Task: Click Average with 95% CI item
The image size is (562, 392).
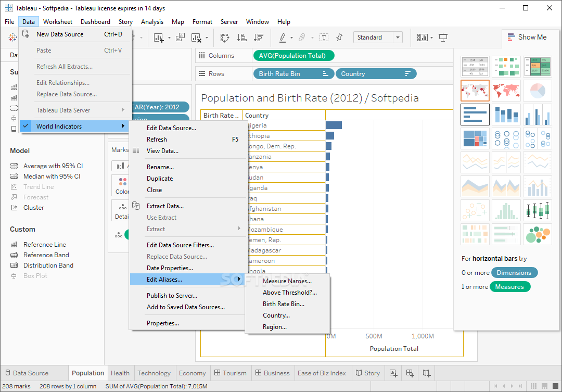Action: click(53, 166)
